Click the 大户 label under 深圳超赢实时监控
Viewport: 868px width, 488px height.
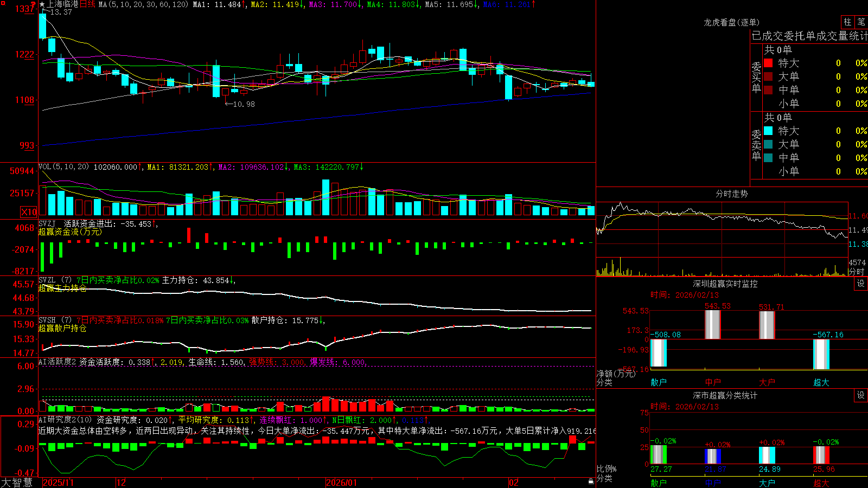click(x=767, y=382)
